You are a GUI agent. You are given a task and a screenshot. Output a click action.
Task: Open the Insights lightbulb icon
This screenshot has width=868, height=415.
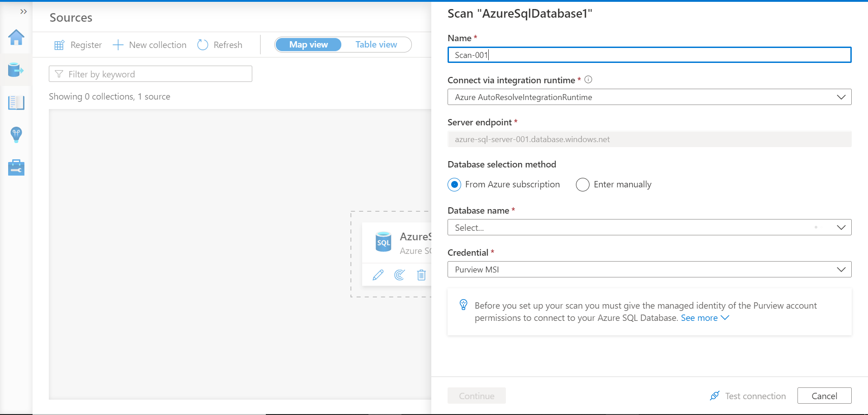(x=16, y=134)
